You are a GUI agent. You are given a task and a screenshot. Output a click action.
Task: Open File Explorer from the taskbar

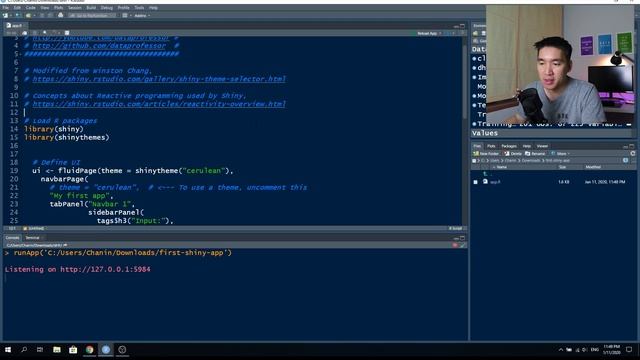[57, 350]
